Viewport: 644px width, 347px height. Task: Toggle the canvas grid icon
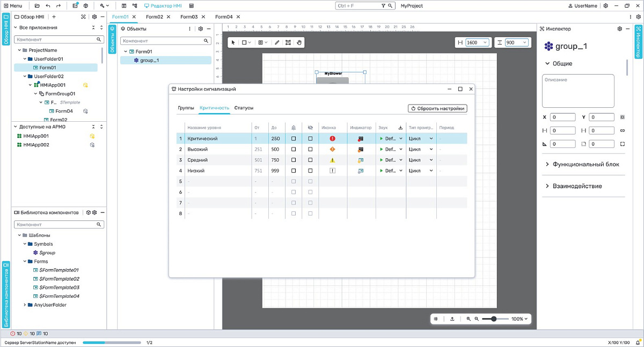tap(436, 319)
